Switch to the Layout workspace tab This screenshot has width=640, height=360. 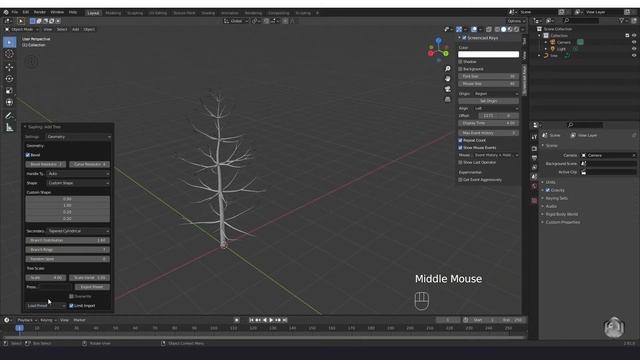pos(93,13)
